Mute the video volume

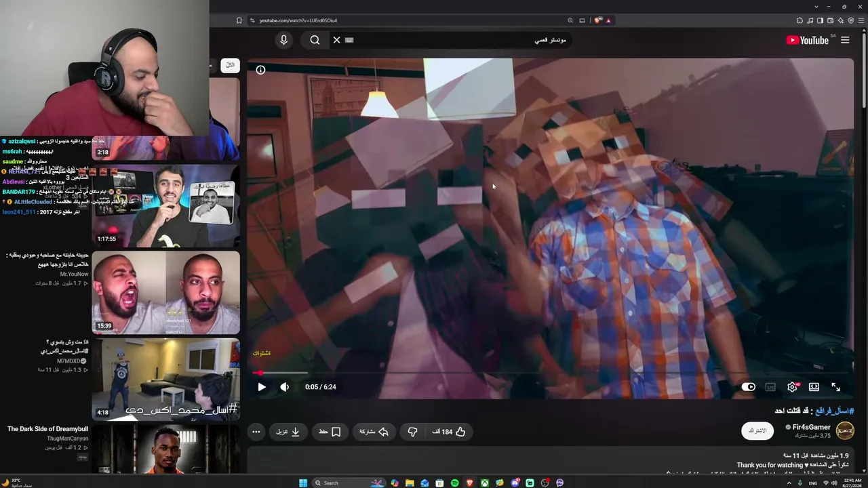(x=285, y=387)
